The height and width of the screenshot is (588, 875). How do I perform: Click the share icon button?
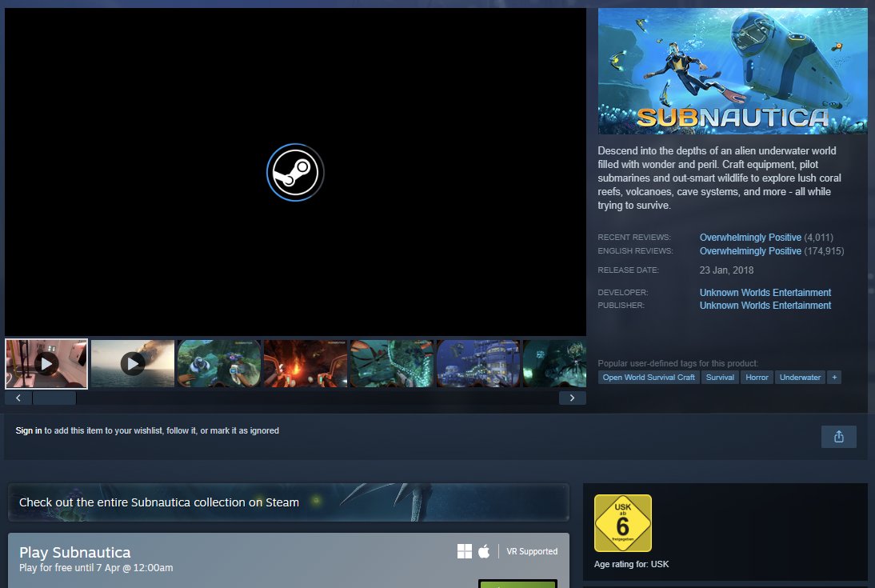click(x=839, y=437)
